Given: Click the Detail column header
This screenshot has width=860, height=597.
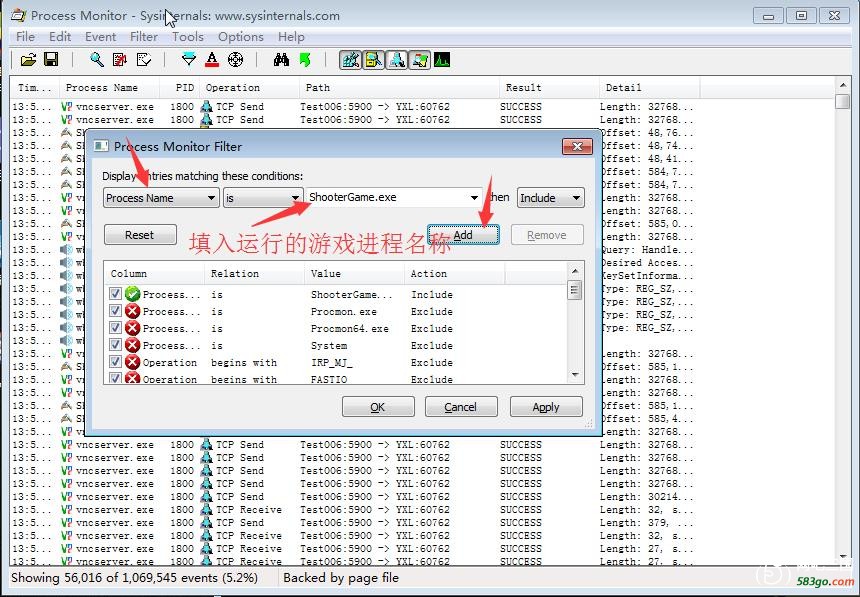Looking at the screenshot, I should tap(649, 88).
